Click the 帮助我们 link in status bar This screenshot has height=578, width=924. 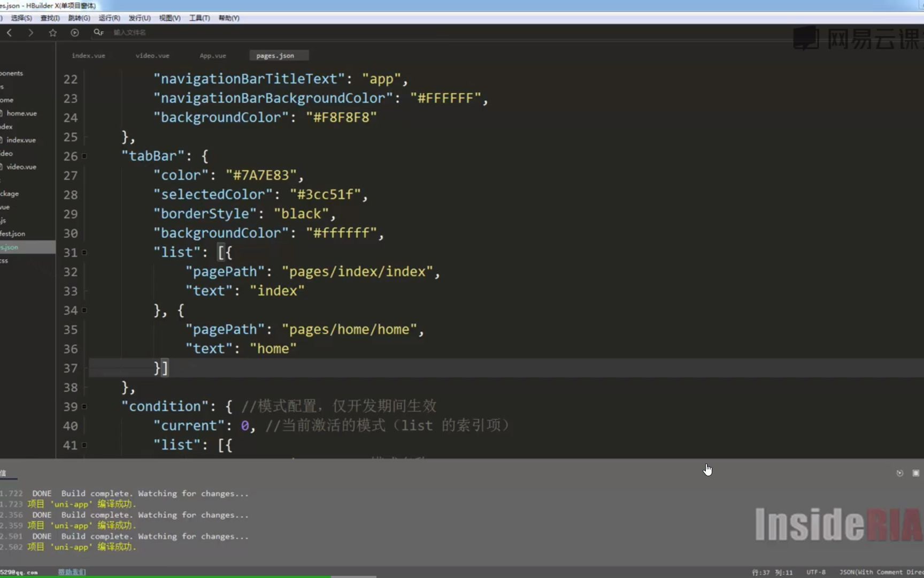[72, 572]
